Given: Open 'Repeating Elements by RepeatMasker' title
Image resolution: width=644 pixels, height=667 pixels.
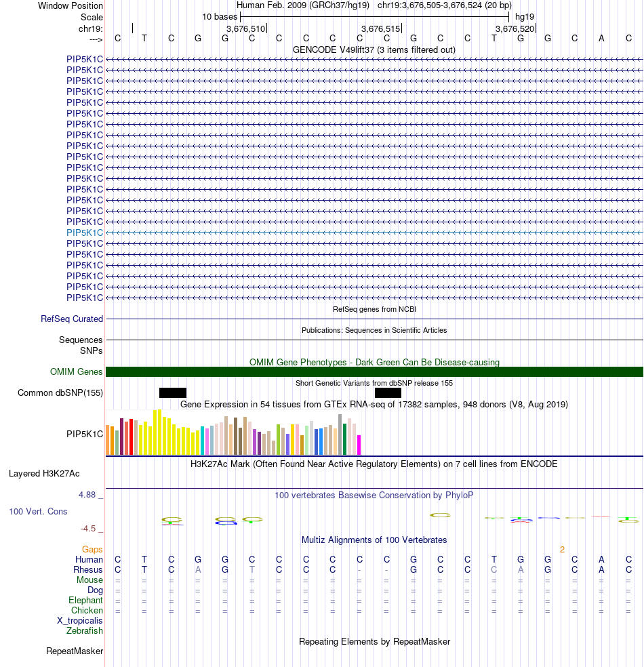Looking at the screenshot, I should coord(374,641).
